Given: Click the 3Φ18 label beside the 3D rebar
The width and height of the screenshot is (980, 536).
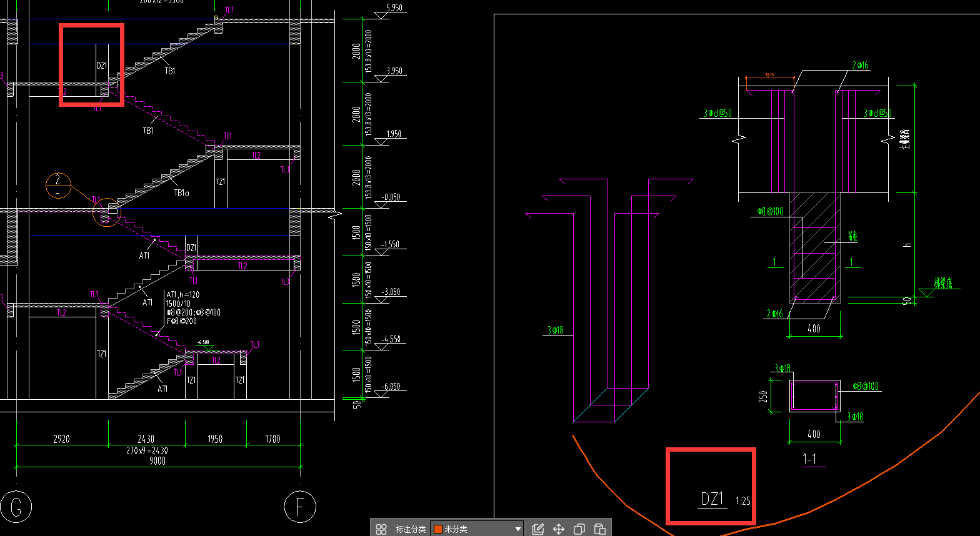Looking at the screenshot, I should [x=556, y=330].
